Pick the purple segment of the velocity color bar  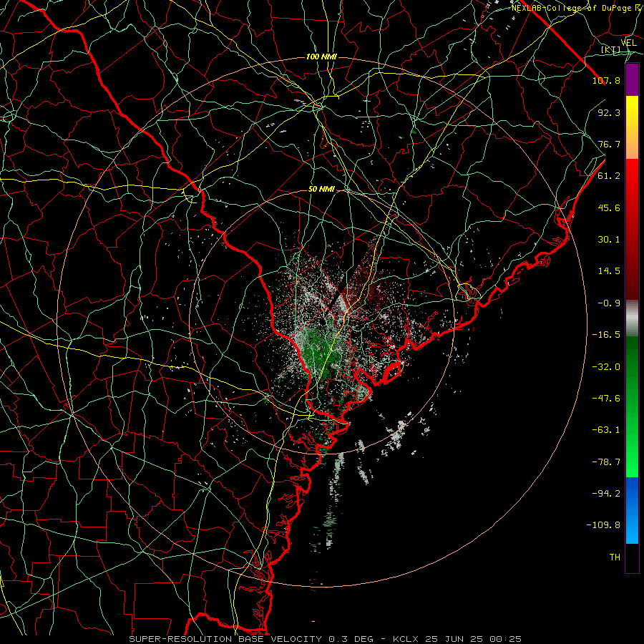point(632,80)
